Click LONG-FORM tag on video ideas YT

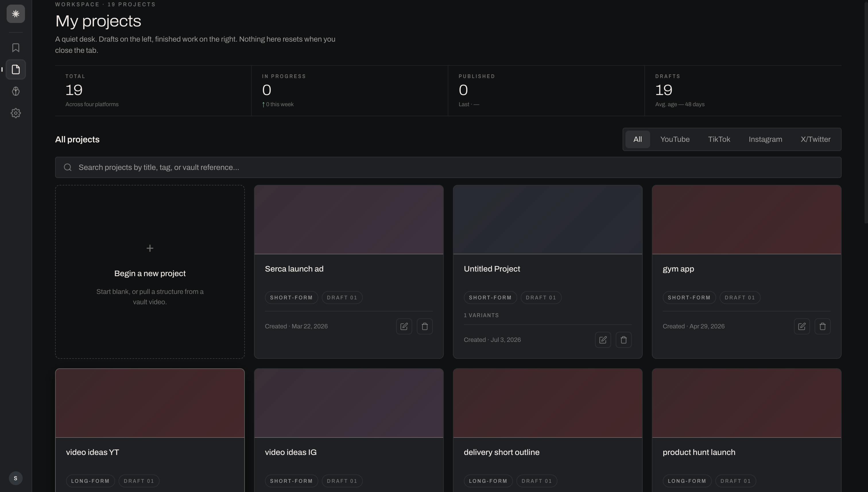tap(90, 481)
